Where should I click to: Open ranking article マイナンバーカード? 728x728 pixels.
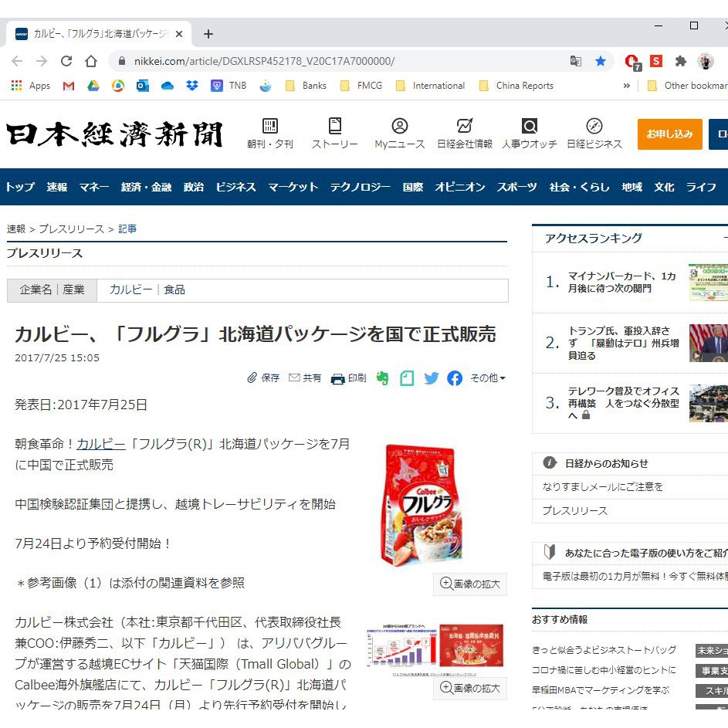[622, 283]
